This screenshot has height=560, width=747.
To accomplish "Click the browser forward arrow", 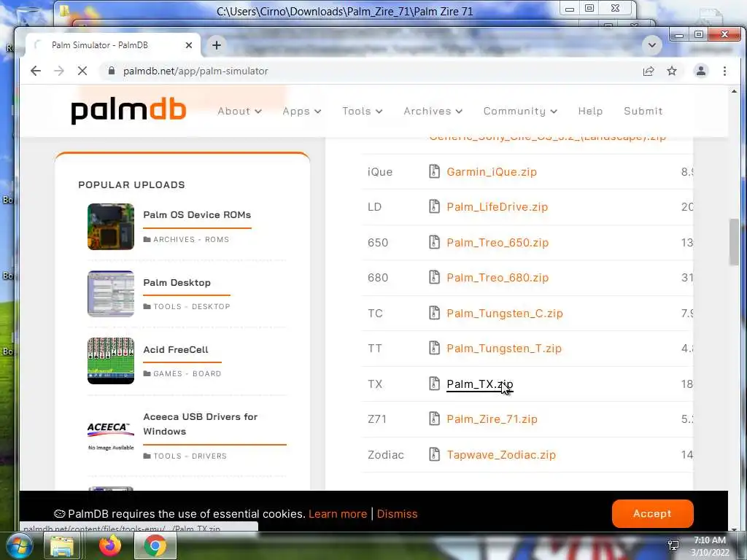I will click(x=59, y=71).
